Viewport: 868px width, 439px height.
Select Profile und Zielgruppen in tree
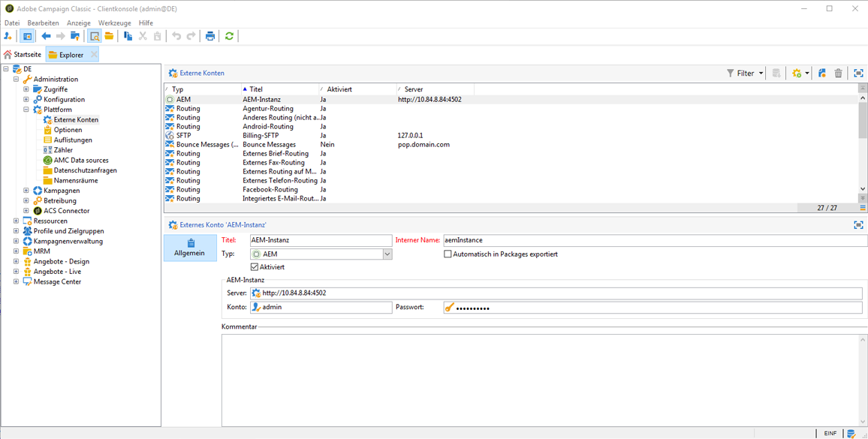tap(68, 231)
